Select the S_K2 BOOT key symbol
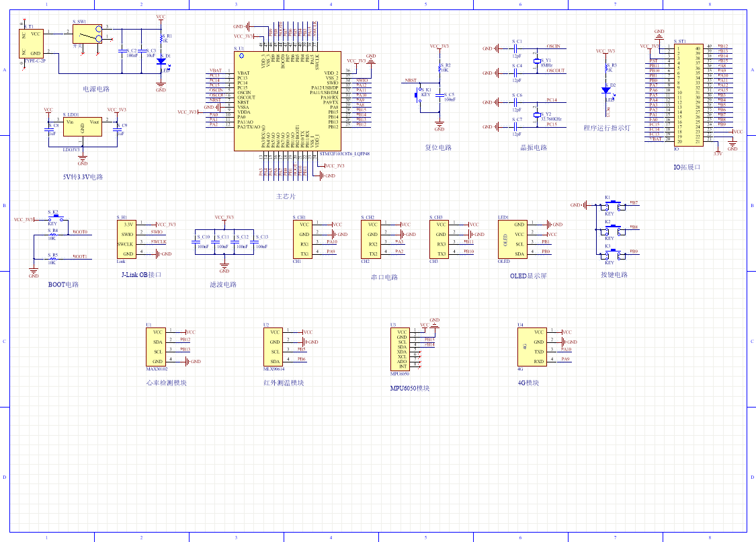 [57, 218]
